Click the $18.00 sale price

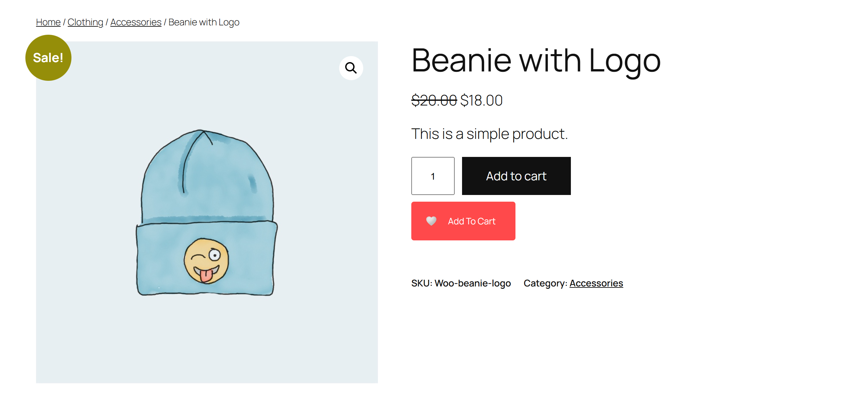(481, 100)
